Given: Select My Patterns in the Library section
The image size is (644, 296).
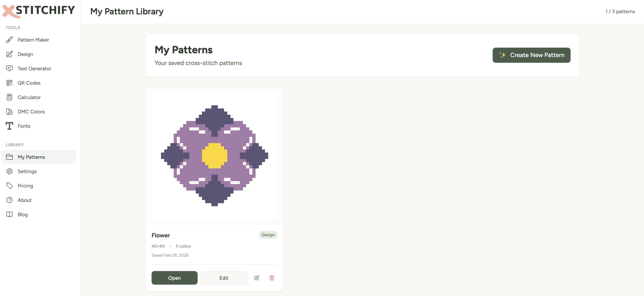Looking at the screenshot, I should [31, 157].
